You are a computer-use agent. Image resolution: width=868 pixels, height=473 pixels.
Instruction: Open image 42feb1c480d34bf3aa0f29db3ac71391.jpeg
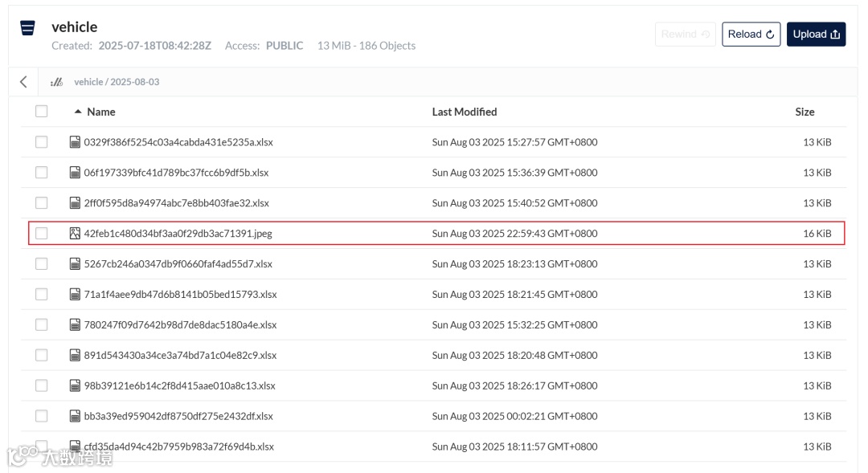point(178,234)
